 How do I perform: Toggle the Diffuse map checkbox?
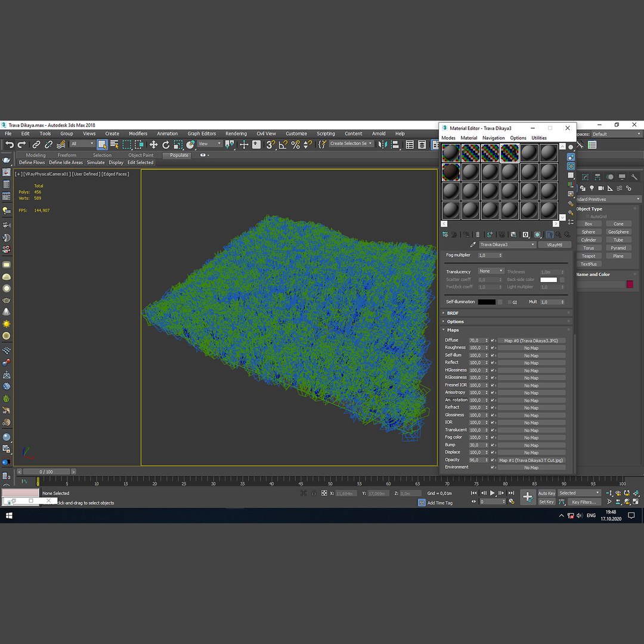493,340
